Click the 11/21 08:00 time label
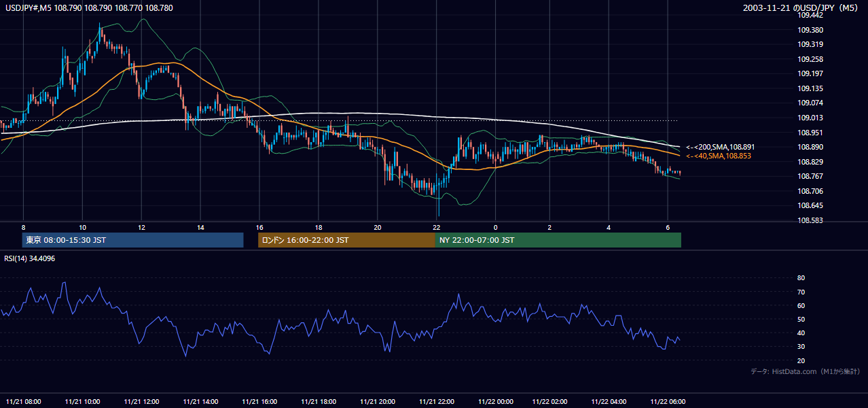This screenshot has width=868, height=408. 23,401
